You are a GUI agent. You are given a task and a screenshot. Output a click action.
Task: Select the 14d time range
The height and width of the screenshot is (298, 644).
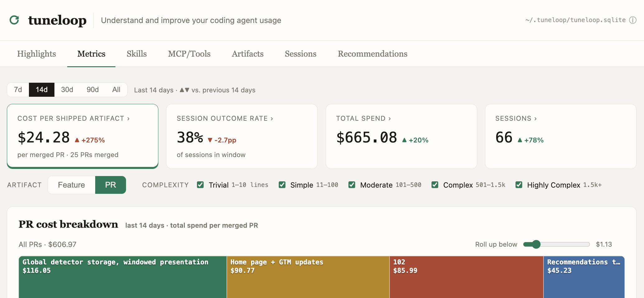(x=42, y=90)
